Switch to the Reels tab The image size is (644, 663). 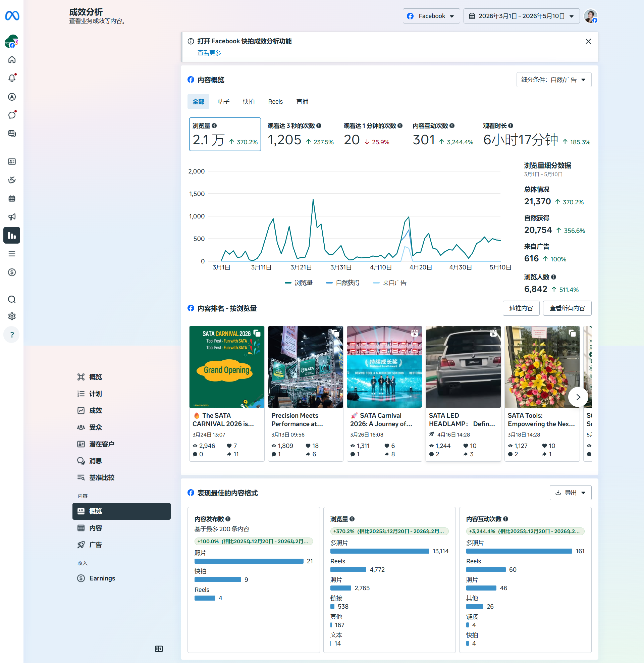pos(275,101)
